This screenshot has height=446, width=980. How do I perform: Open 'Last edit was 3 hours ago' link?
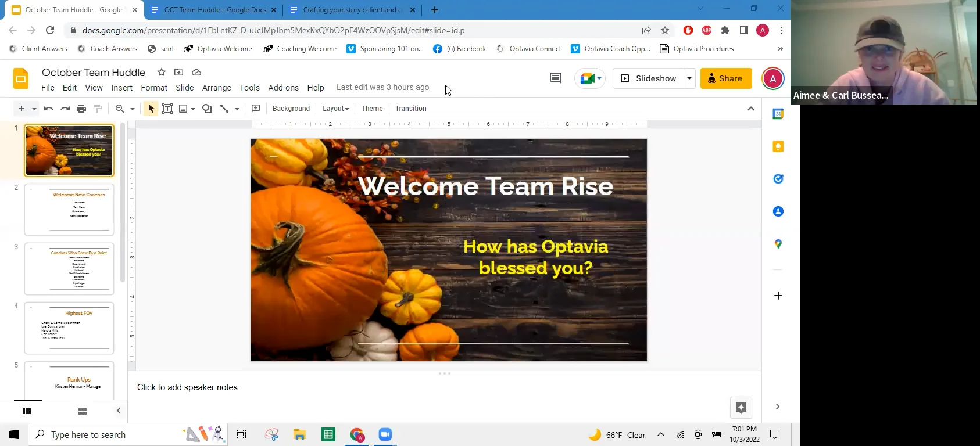[x=383, y=87]
